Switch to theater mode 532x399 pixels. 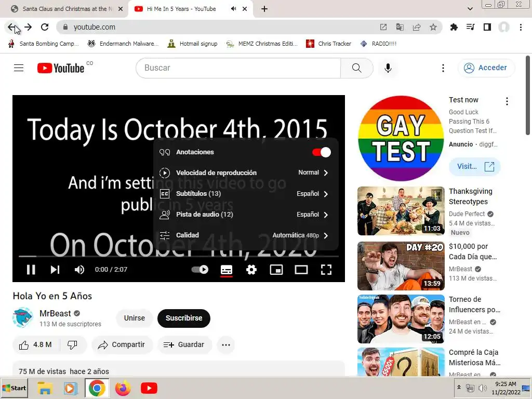tap(301, 270)
